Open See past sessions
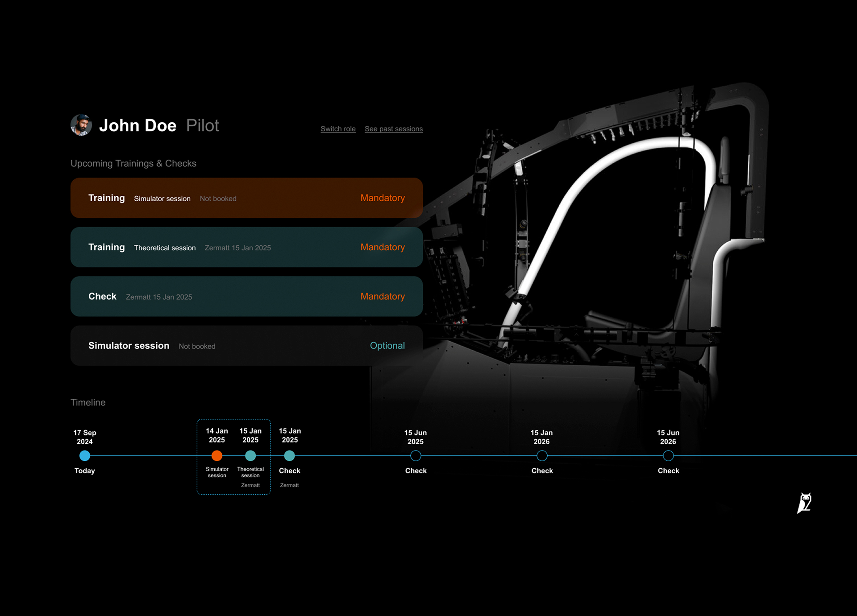The image size is (857, 616). [394, 128]
